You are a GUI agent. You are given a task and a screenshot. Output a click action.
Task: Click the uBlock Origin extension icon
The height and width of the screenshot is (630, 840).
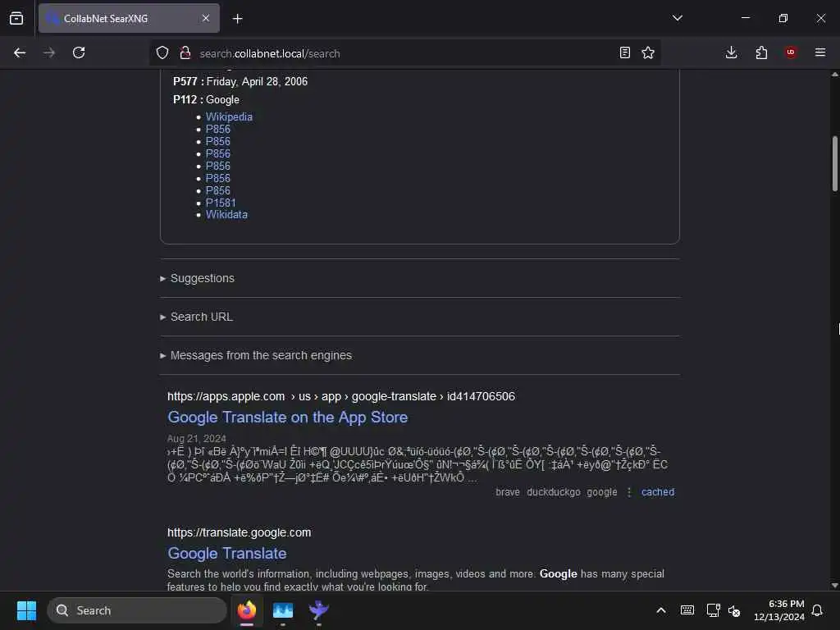tap(791, 52)
